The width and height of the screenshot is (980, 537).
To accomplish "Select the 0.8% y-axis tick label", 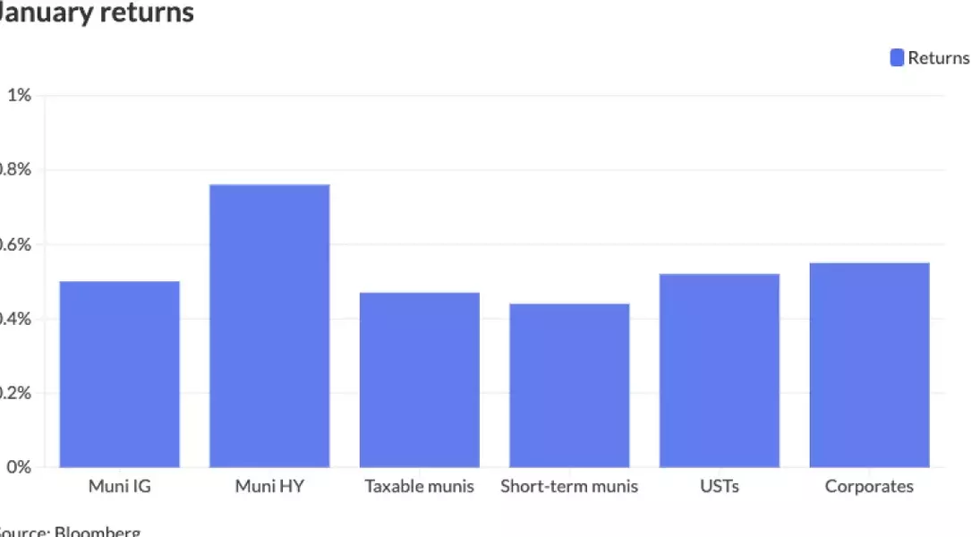I will (16, 169).
